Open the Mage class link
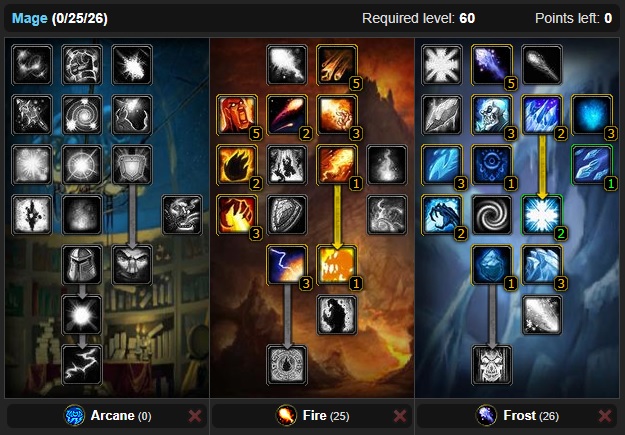Viewport: 625px width, 435px height. [29, 18]
